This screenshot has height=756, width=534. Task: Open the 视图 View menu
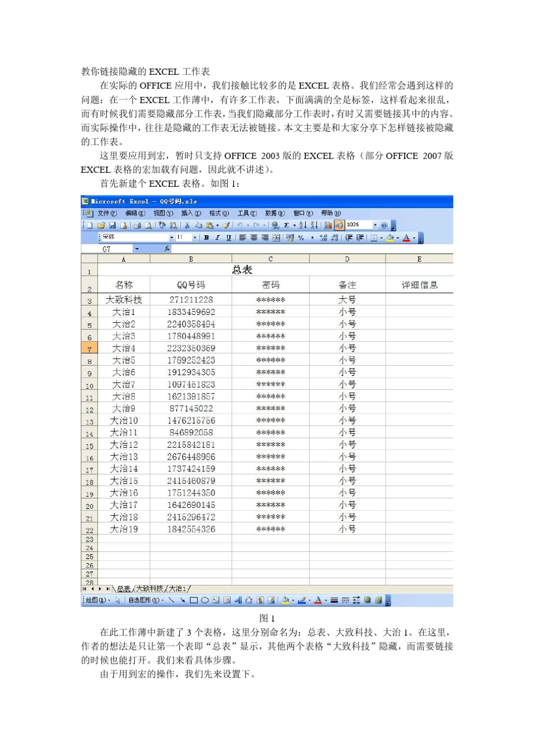tap(163, 213)
